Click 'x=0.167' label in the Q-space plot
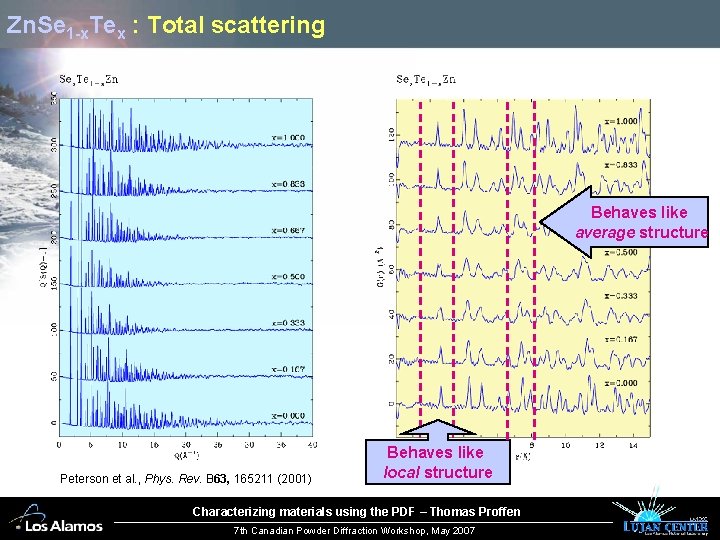This screenshot has width=720, height=540. tap(288, 370)
